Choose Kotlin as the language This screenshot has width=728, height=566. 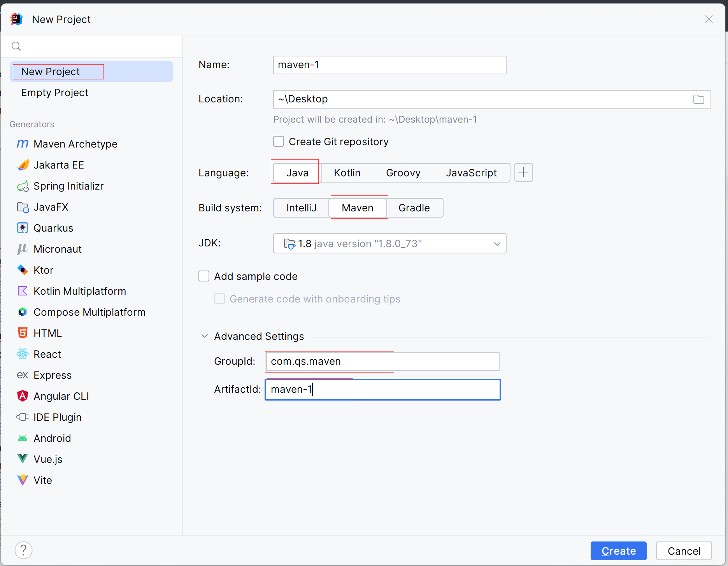(347, 173)
